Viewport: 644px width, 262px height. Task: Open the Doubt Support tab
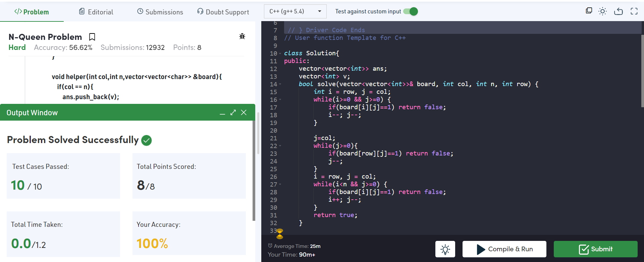coord(223,12)
